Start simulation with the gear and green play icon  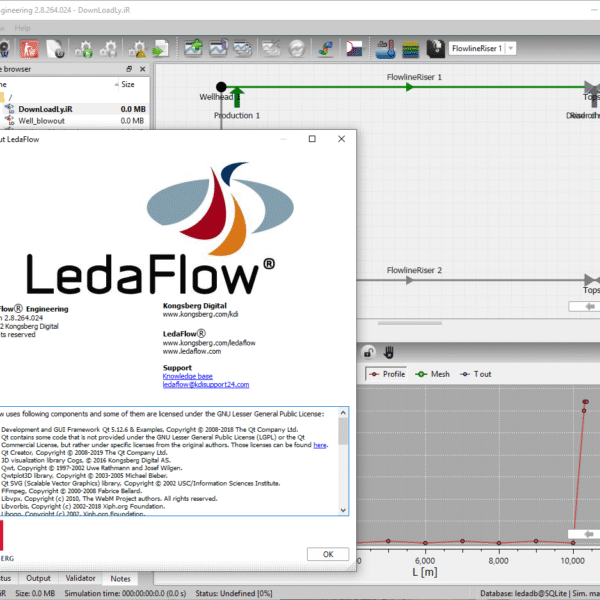point(83,49)
